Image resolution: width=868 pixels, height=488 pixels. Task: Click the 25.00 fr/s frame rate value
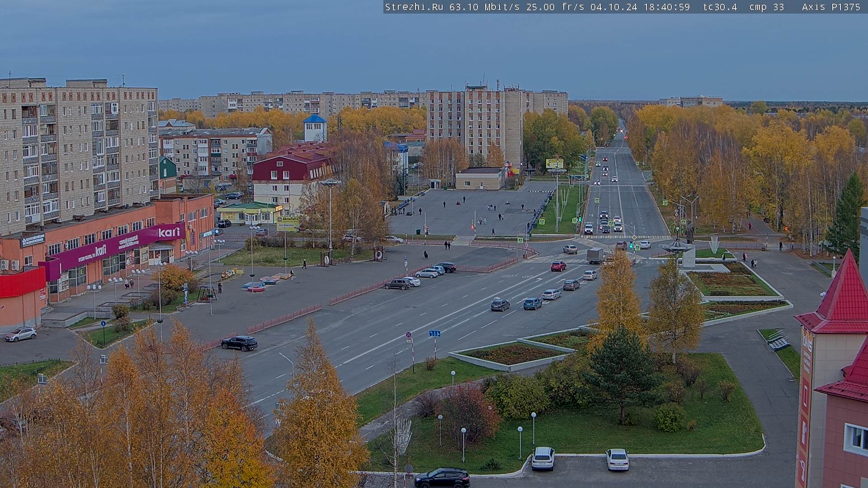tap(556, 7)
